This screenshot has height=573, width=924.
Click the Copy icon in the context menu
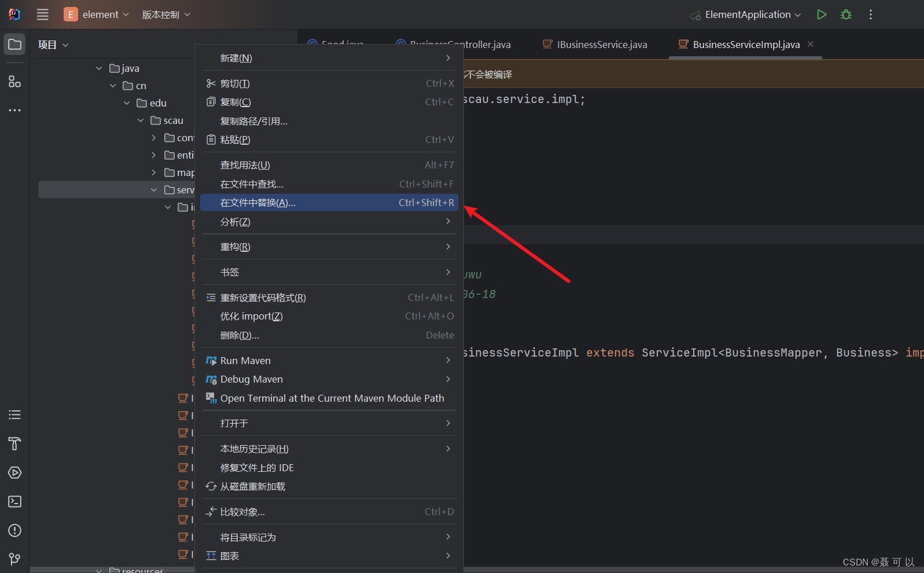pyautogui.click(x=211, y=102)
